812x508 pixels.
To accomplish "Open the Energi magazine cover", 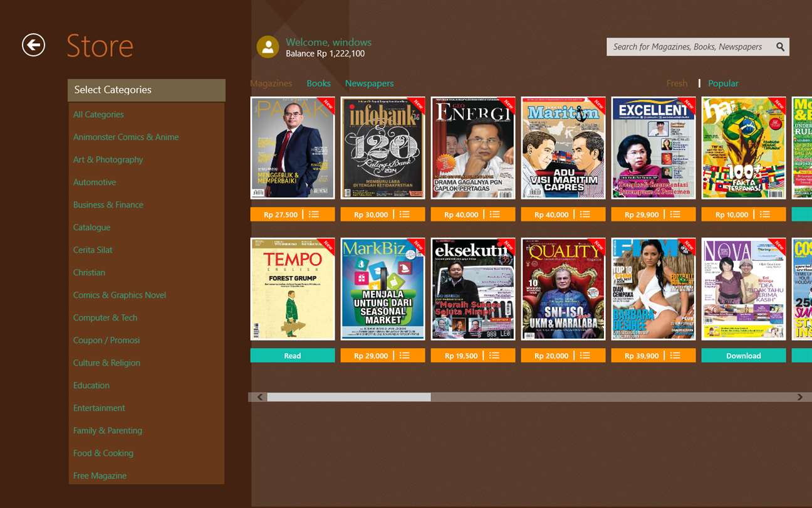I will [473, 148].
